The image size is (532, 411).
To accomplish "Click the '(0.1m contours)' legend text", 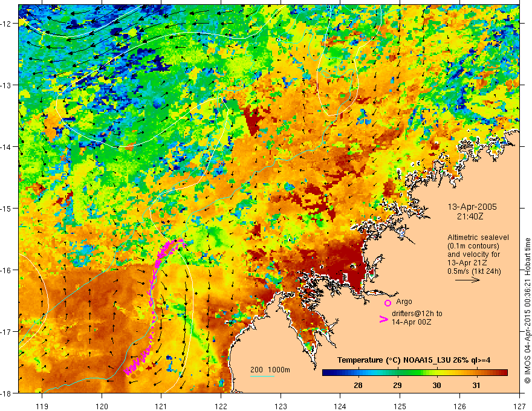I will tap(473, 246).
